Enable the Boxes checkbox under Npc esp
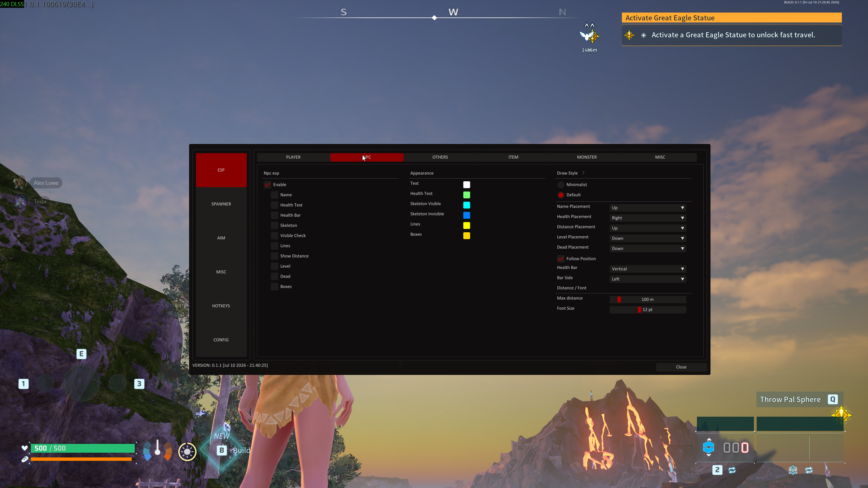 click(x=275, y=287)
